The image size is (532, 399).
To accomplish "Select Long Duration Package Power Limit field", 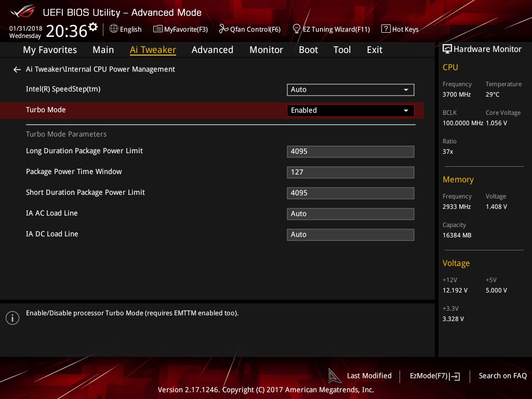I will pyautogui.click(x=350, y=151).
